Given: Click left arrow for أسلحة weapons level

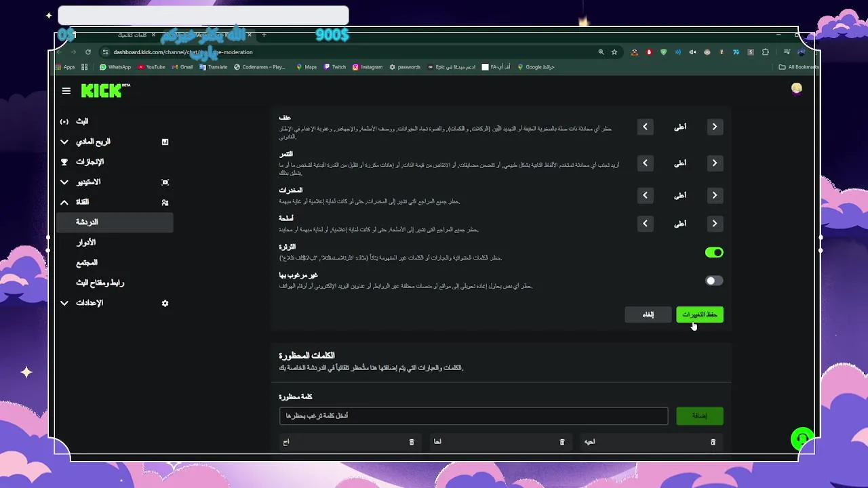Looking at the screenshot, I should [x=645, y=223].
